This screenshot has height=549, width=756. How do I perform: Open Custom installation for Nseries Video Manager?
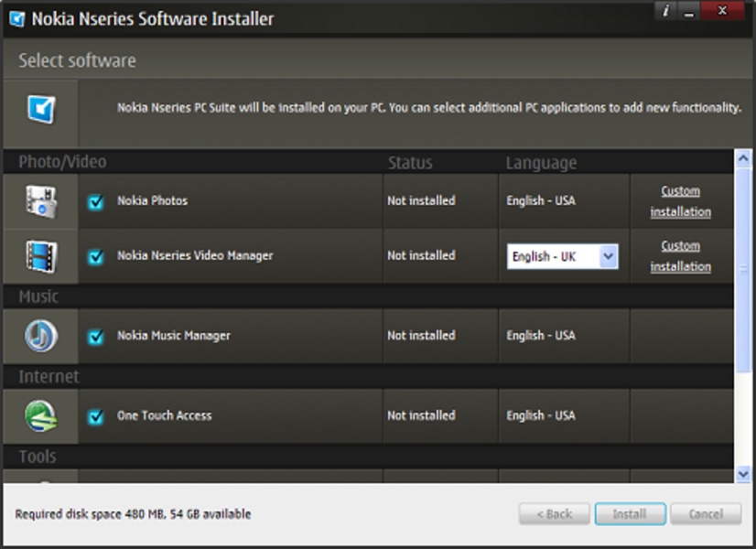[680, 256]
